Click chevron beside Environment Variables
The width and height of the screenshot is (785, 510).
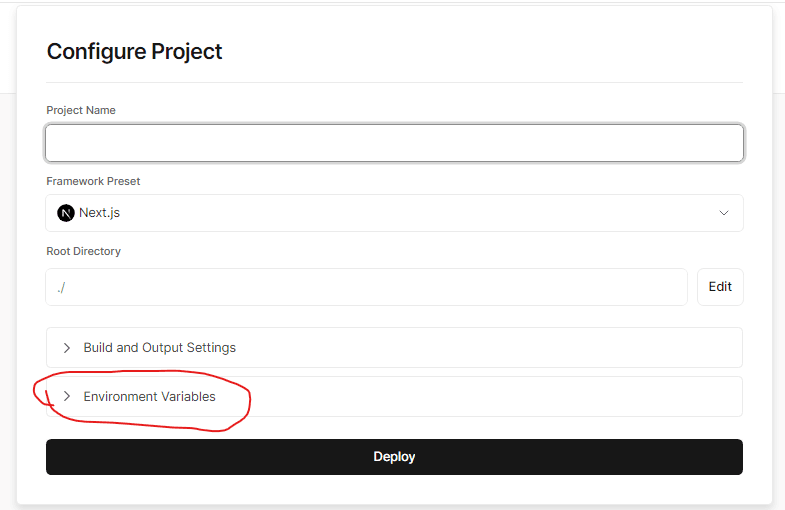pos(67,397)
